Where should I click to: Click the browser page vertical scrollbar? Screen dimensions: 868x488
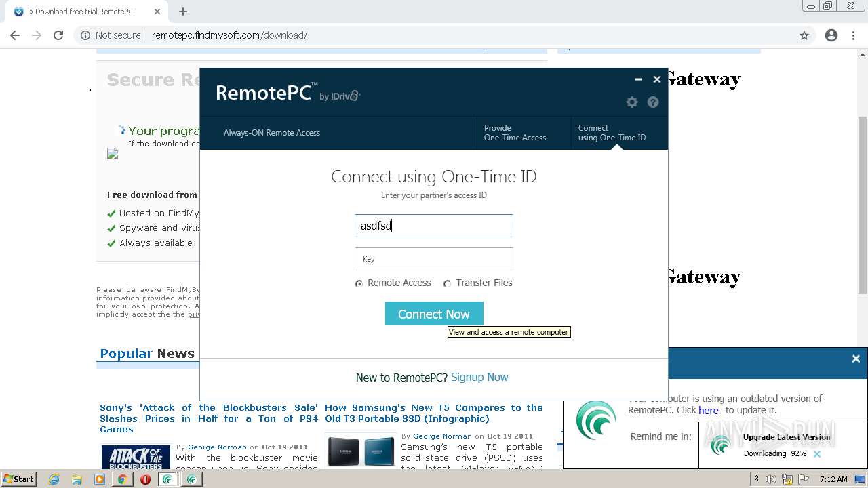863,205
